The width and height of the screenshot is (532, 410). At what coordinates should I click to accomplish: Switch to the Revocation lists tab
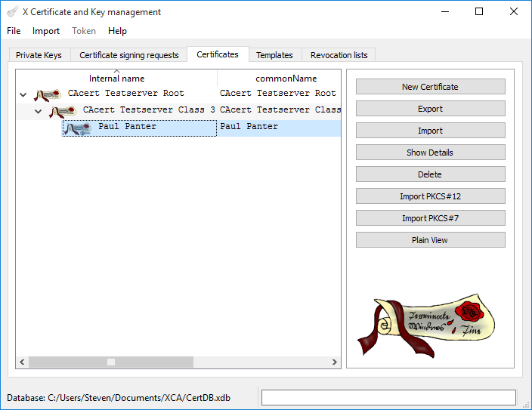click(x=339, y=55)
